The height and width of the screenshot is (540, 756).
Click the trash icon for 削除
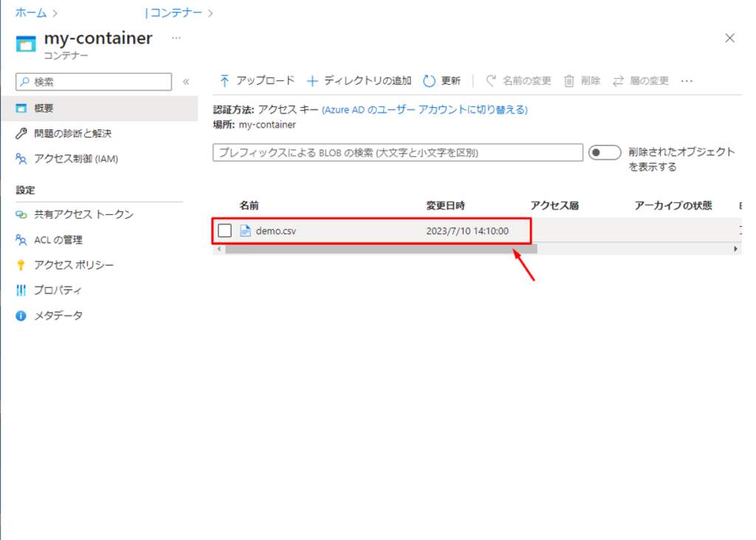569,81
